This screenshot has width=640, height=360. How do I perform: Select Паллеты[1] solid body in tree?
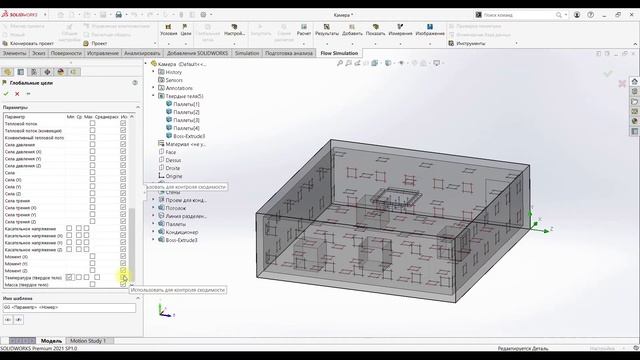click(x=182, y=104)
